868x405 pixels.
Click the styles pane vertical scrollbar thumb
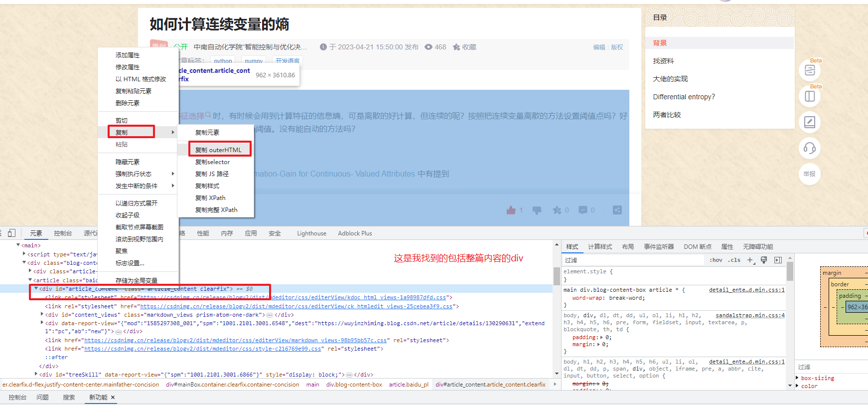[790, 272]
